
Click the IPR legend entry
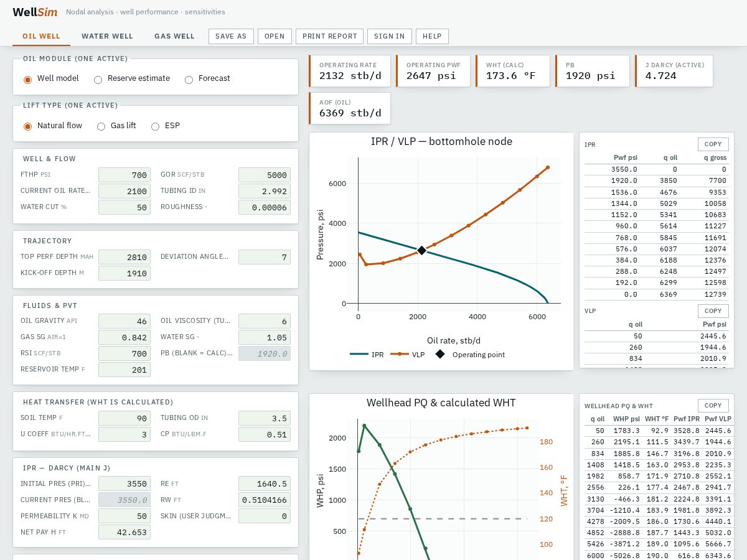tap(367, 355)
